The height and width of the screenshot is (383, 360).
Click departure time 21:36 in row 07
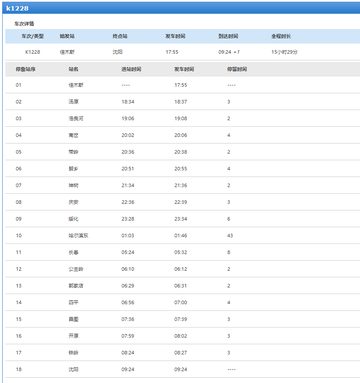(181, 185)
